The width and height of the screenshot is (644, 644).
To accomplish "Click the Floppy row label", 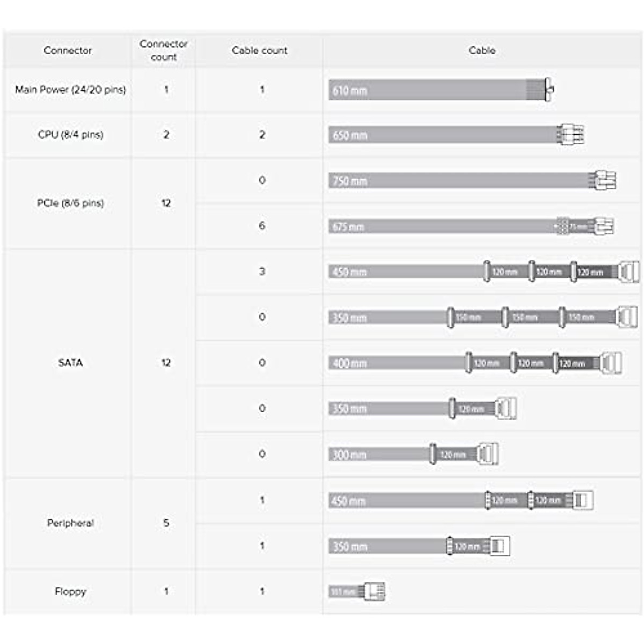I will pos(70,591).
